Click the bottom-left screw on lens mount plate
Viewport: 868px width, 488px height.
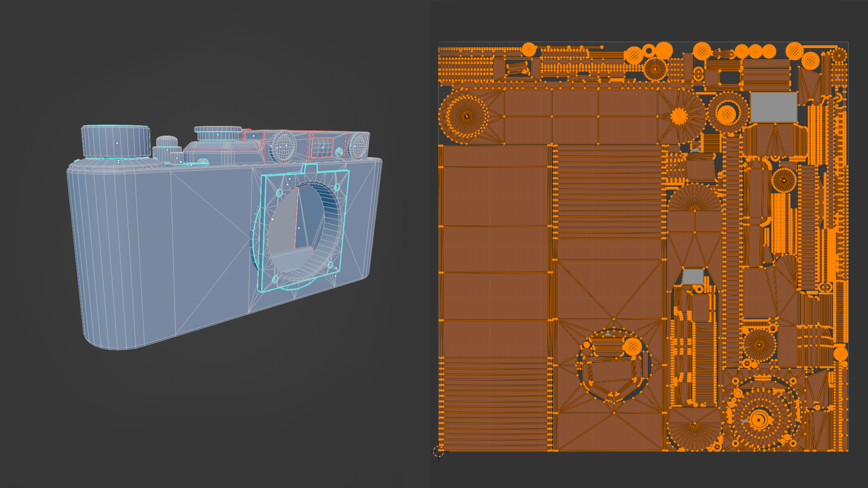[275, 279]
